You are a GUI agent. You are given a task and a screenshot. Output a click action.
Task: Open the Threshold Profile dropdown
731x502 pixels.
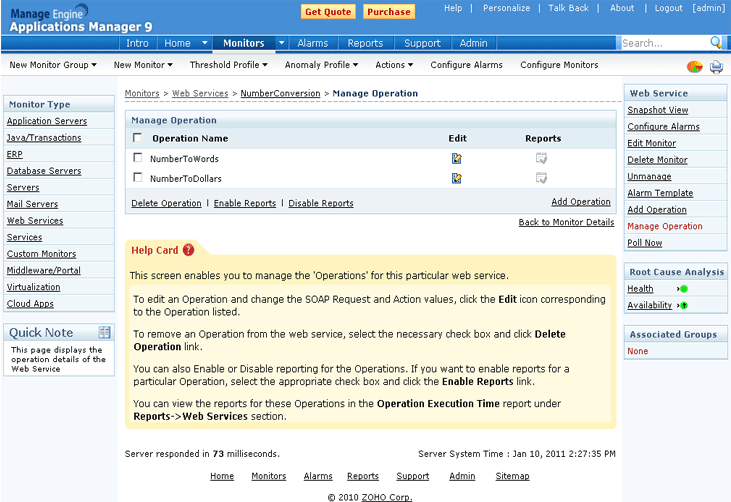pos(228,65)
